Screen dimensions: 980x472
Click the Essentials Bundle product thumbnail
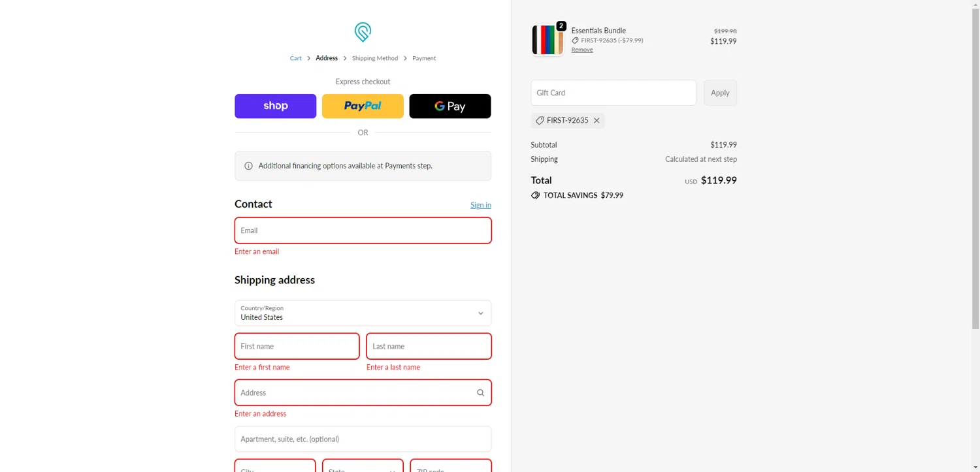(x=547, y=40)
